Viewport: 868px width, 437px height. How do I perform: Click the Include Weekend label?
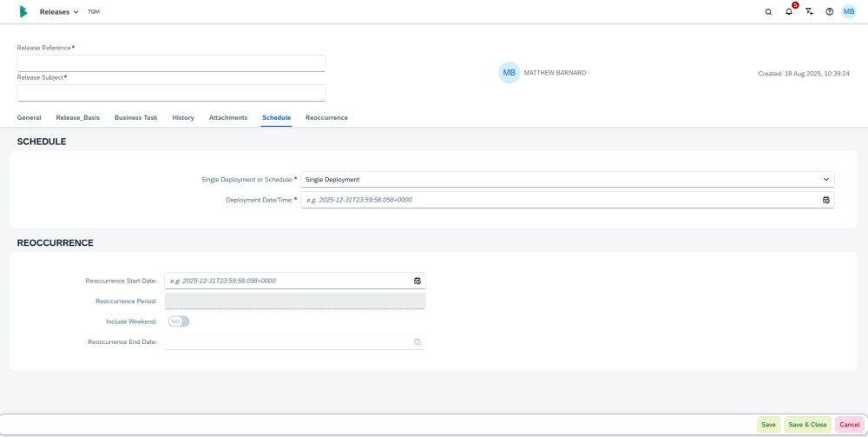click(x=132, y=321)
